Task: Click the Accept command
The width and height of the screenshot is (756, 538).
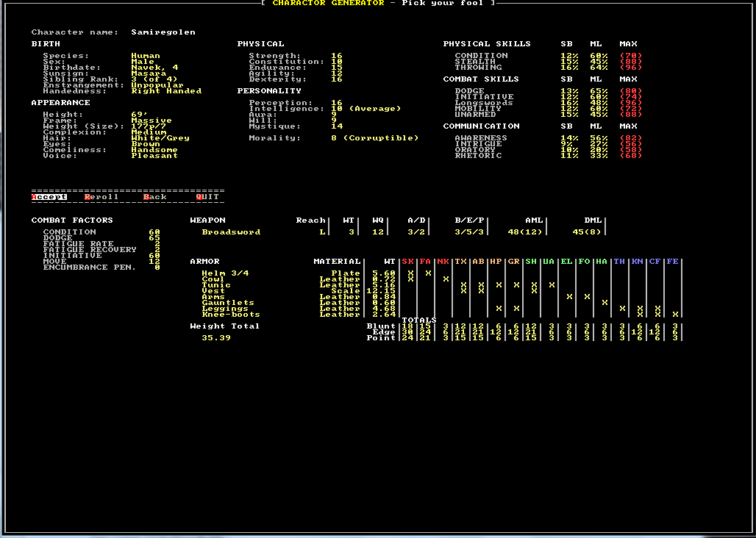Action: (48, 196)
